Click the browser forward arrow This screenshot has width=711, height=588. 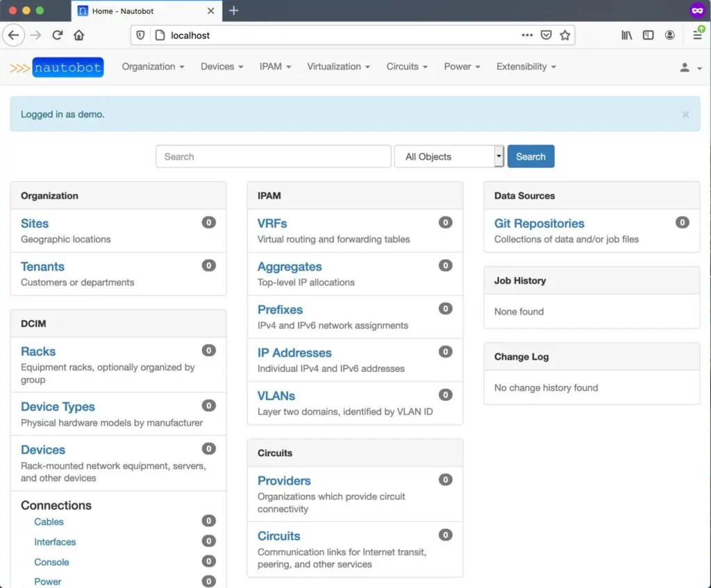(36, 35)
